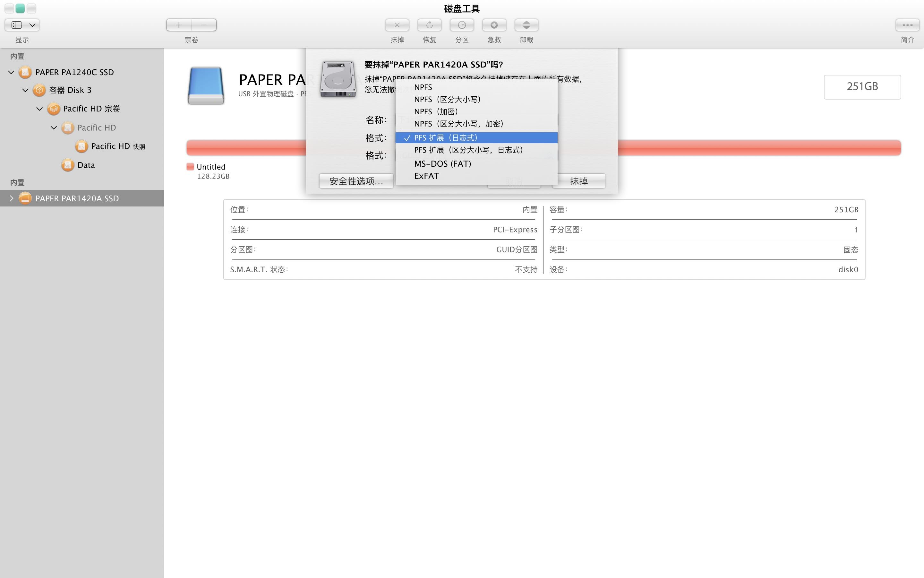Select PAPER PA1240C SSD disk icon in sidebar
The height and width of the screenshot is (578, 924).
coord(25,72)
